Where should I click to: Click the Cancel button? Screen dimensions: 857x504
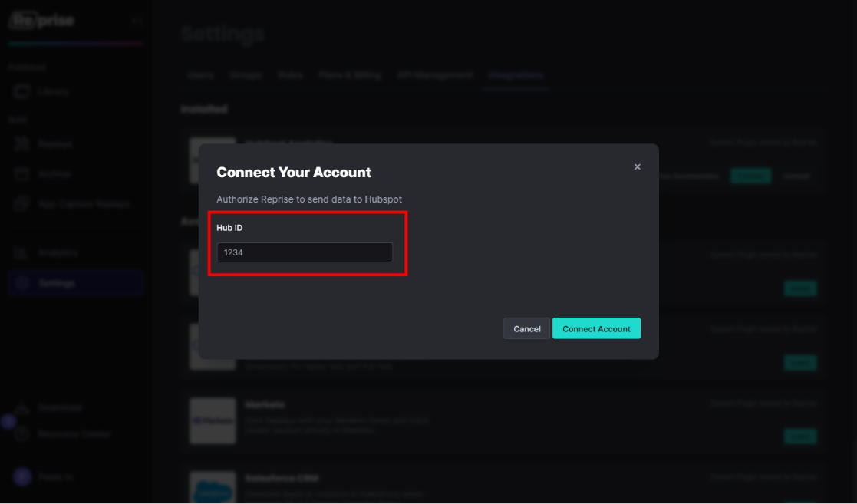coord(526,328)
